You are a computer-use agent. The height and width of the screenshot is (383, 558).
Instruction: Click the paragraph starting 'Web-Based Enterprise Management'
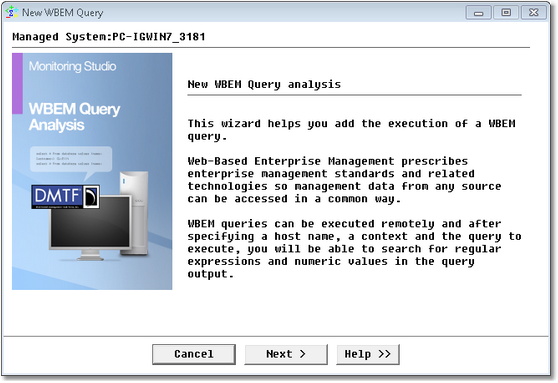[x=344, y=180]
